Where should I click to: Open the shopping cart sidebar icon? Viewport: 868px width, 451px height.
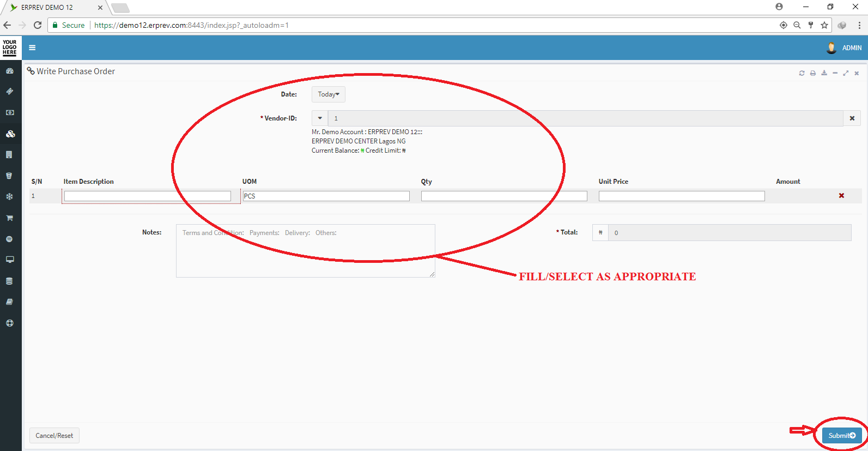pos(10,218)
